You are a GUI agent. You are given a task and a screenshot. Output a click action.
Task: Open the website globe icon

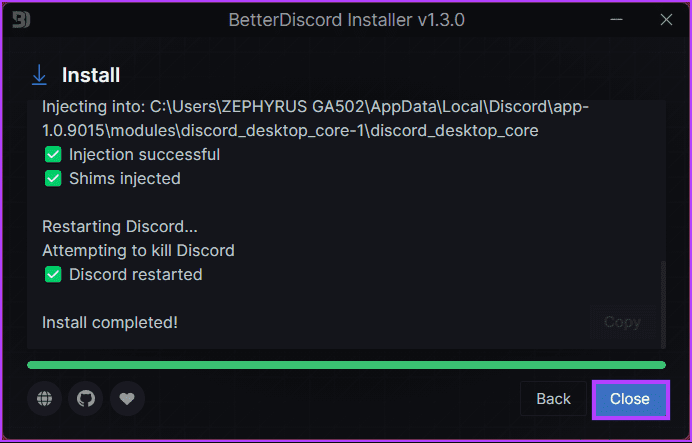pyautogui.click(x=44, y=399)
